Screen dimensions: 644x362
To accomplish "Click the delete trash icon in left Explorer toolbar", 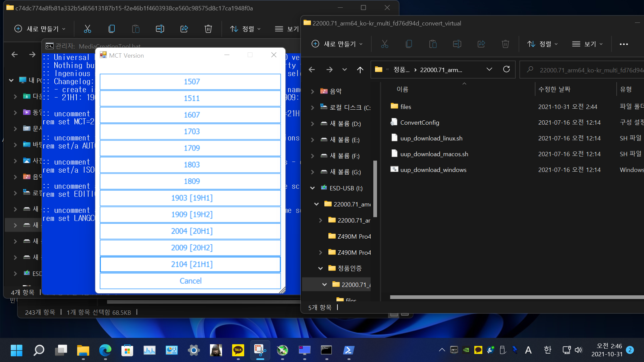I will click(x=208, y=29).
